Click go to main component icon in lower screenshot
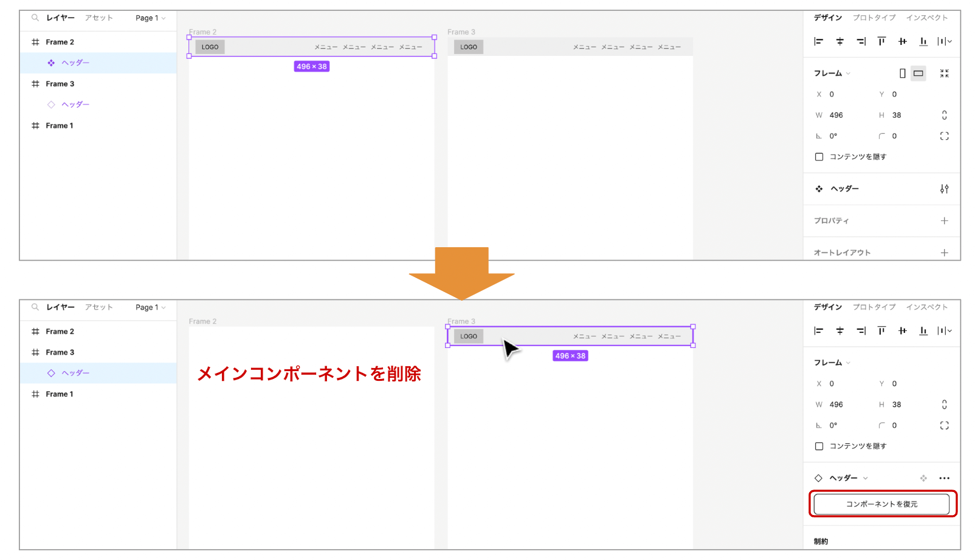Screen dimensions: 975x560 923,479
